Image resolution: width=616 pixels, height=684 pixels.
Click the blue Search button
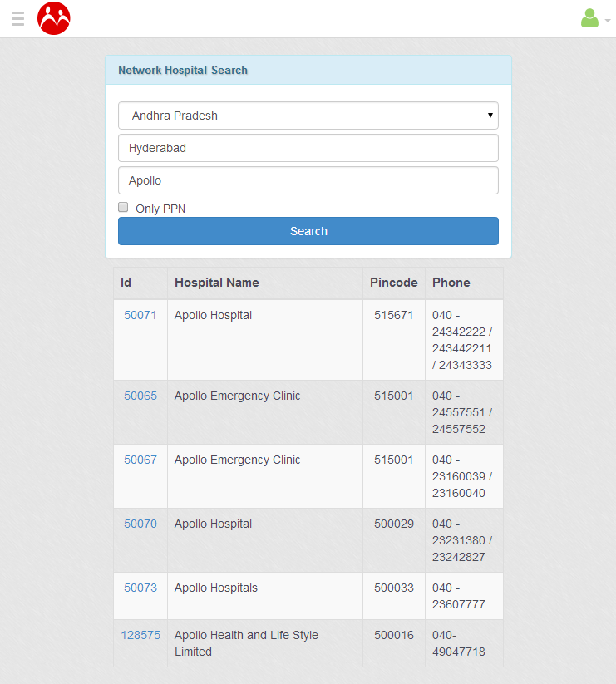pos(308,231)
